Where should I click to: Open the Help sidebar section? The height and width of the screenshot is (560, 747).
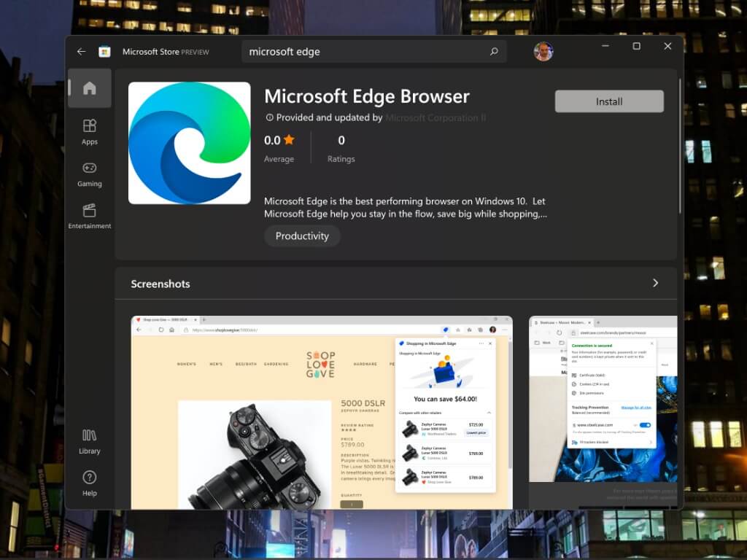[x=90, y=483]
